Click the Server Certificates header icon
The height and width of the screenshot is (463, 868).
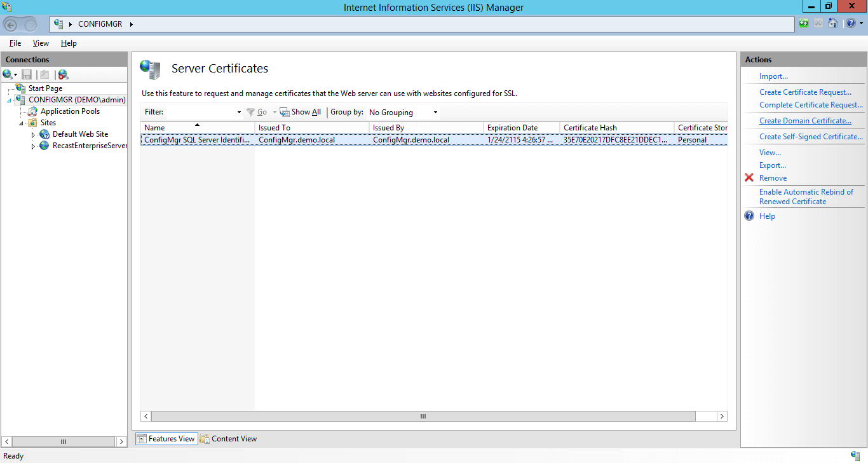(151, 69)
